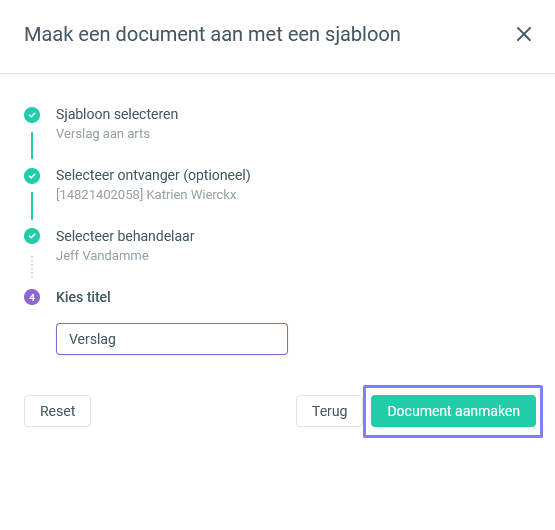Click the Reset button

click(57, 411)
